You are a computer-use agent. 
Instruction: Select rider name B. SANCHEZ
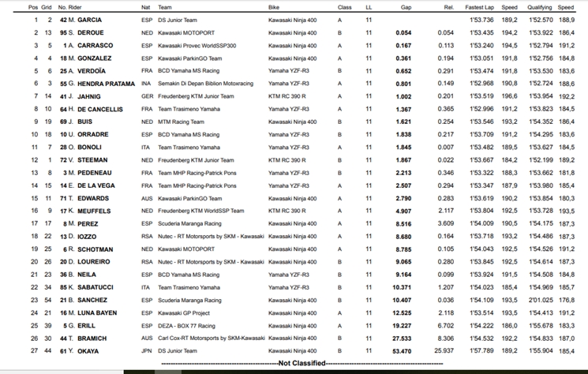(88, 300)
